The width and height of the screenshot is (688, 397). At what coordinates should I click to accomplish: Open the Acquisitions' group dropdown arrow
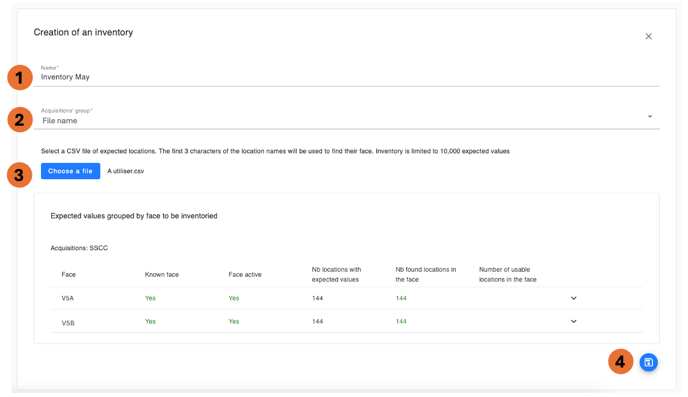click(x=650, y=117)
